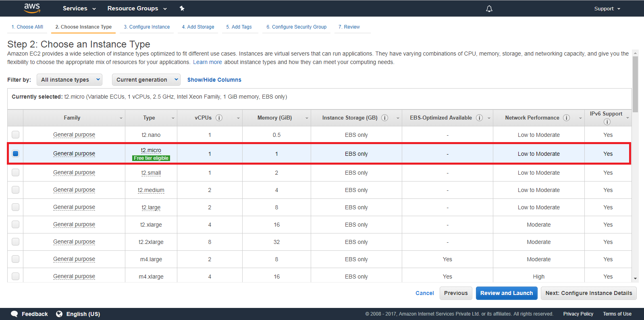Click the Previous button
The image size is (644, 320).
(x=456, y=293)
